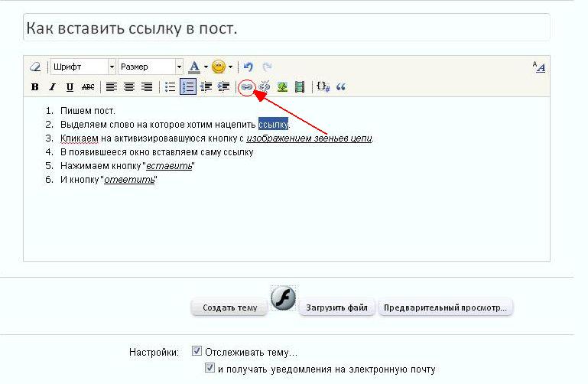Click the Bold formatting button

34,87
